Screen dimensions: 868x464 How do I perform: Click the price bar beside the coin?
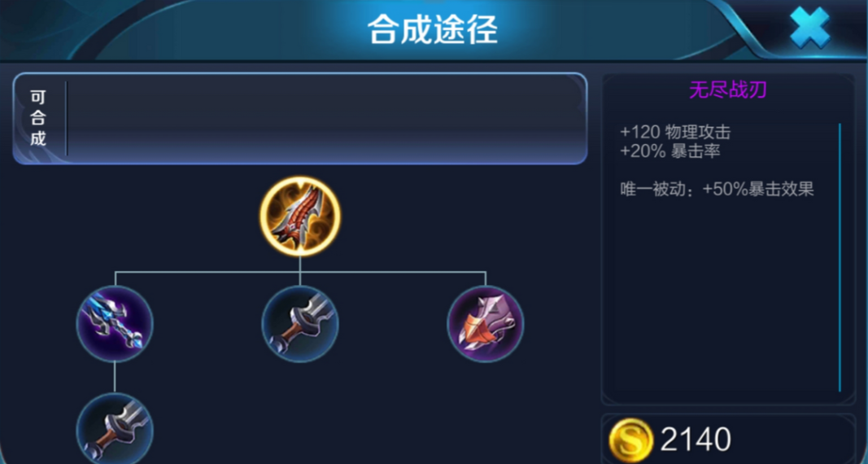coord(728,440)
